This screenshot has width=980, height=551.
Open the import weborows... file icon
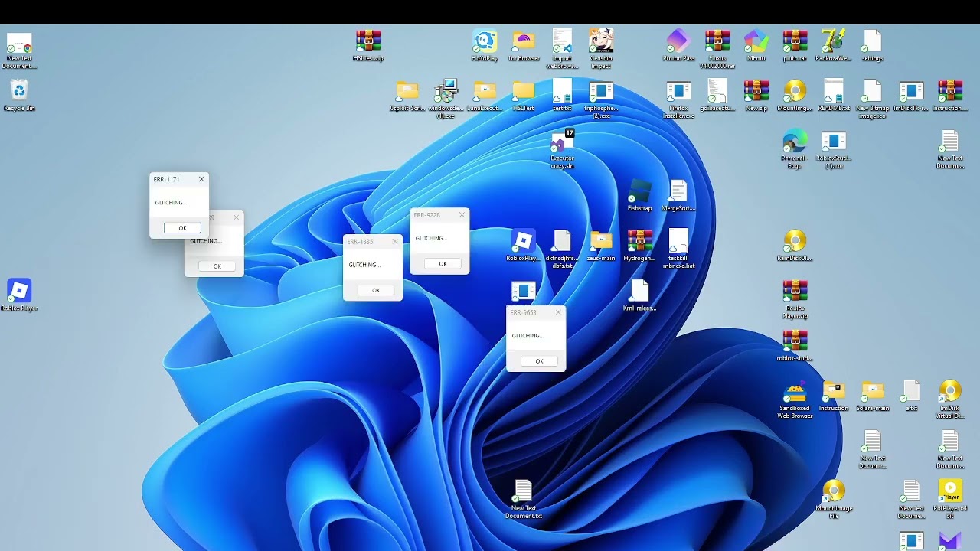[562, 49]
